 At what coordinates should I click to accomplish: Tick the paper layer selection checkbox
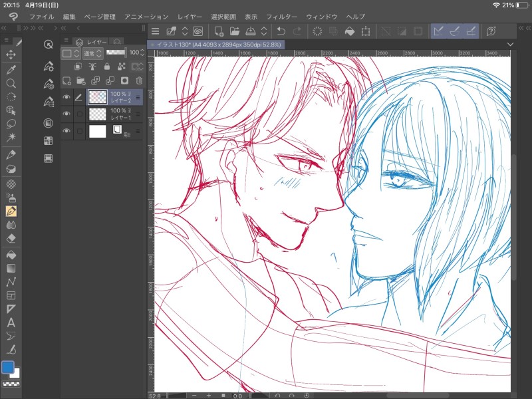tap(79, 131)
